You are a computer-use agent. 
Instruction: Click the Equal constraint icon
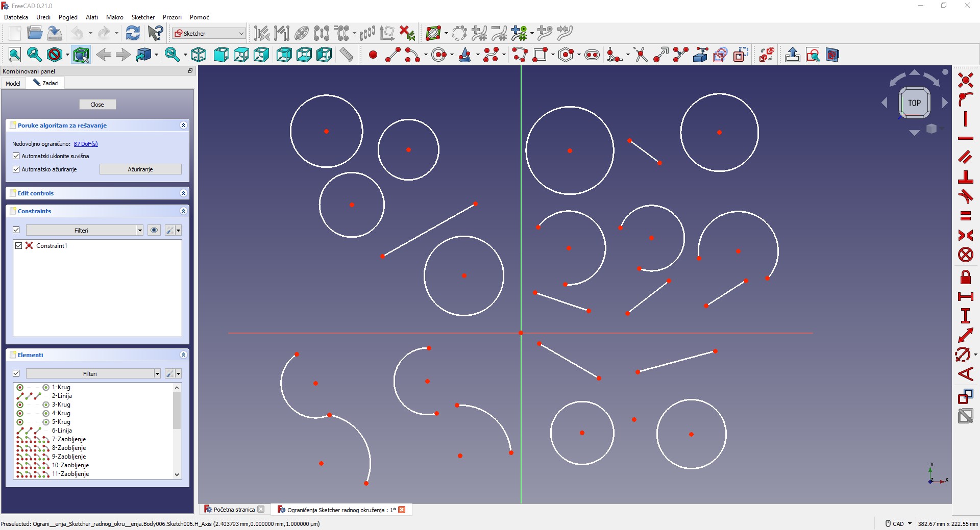(x=965, y=216)
